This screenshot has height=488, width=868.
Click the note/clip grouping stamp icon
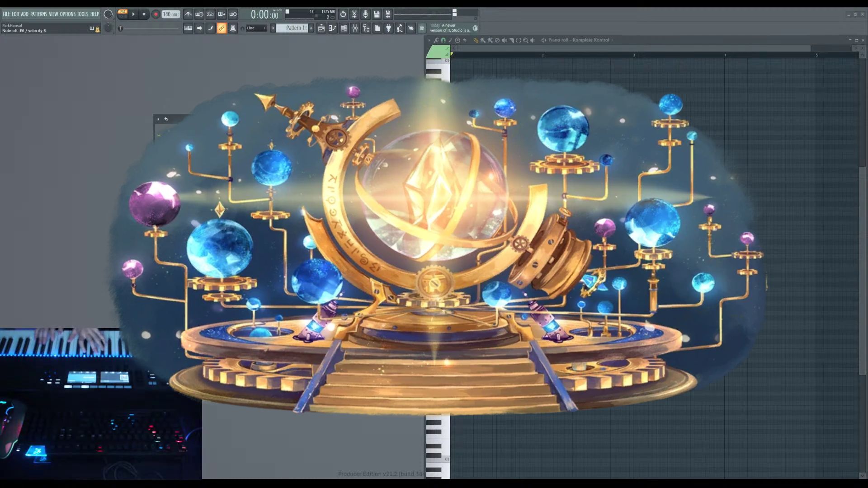coord(233,28)
